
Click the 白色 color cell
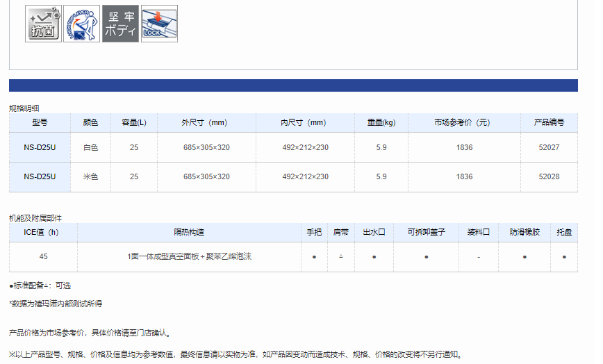click(91, 147)
